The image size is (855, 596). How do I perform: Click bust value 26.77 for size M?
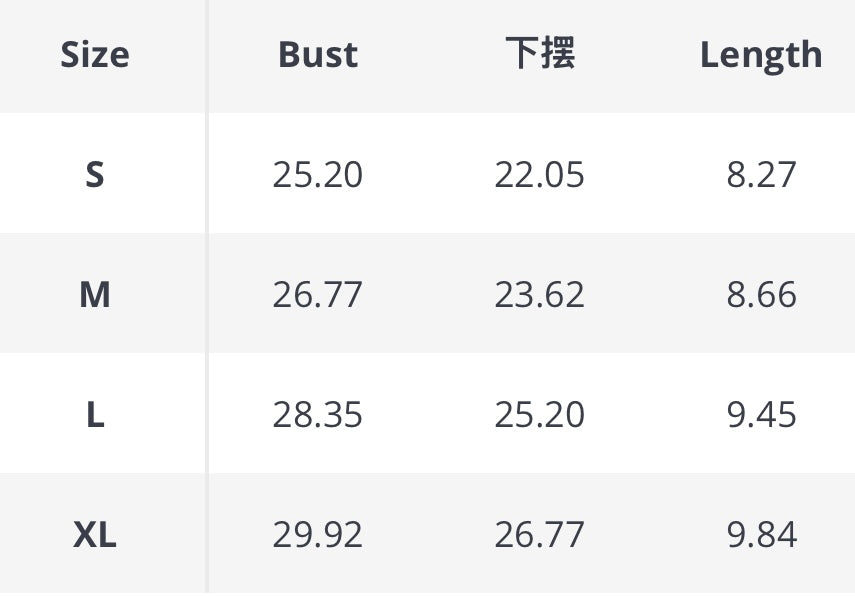[x=317, y=295]
